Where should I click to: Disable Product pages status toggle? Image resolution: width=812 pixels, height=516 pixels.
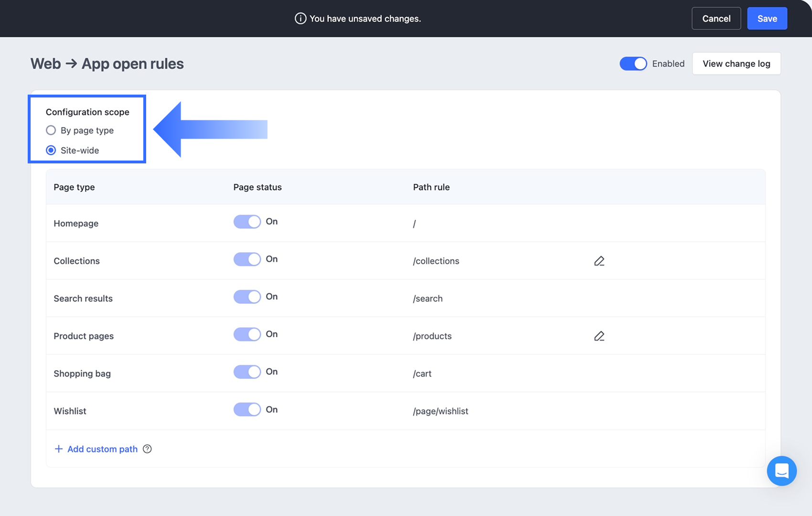click(247, 334)
